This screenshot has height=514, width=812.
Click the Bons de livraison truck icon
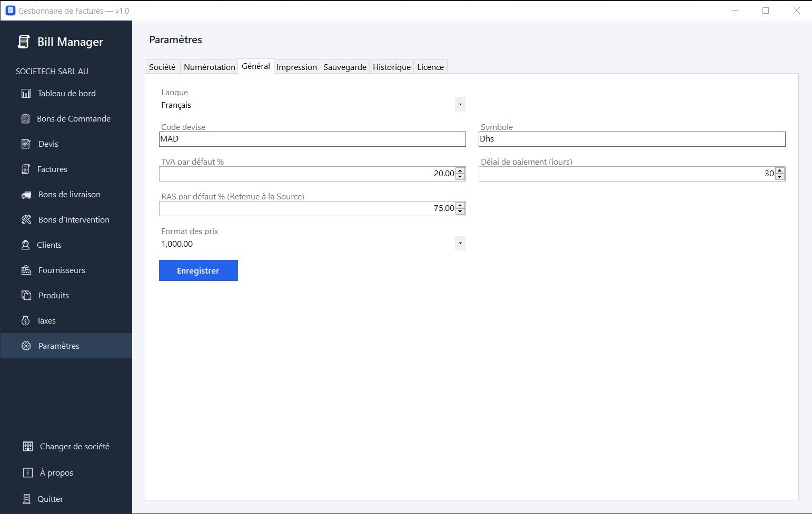26,195
